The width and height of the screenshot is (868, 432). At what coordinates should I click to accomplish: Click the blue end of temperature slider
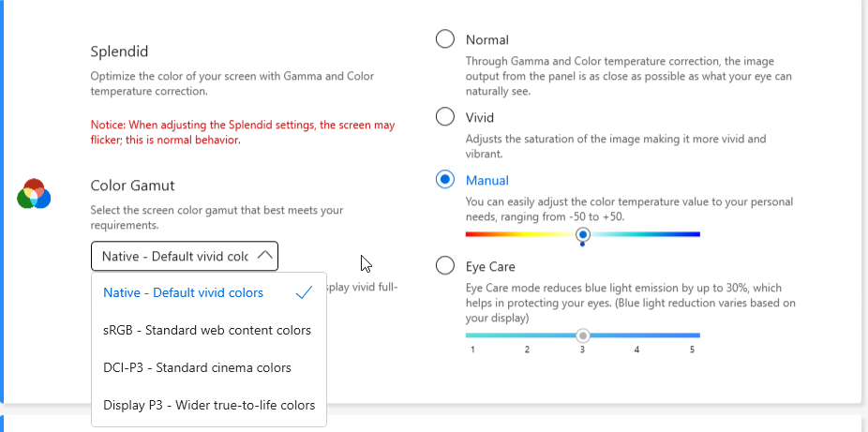coord(696,233)
